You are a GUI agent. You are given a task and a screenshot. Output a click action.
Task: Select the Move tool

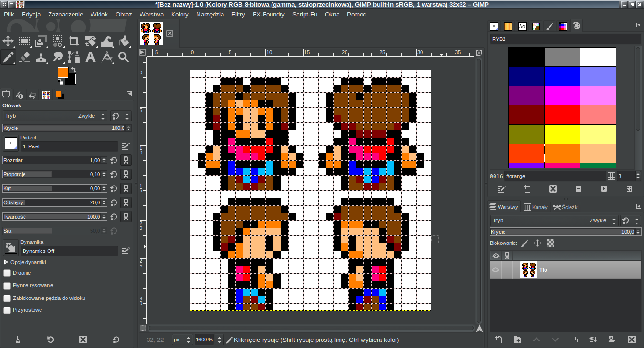[8, 41]
